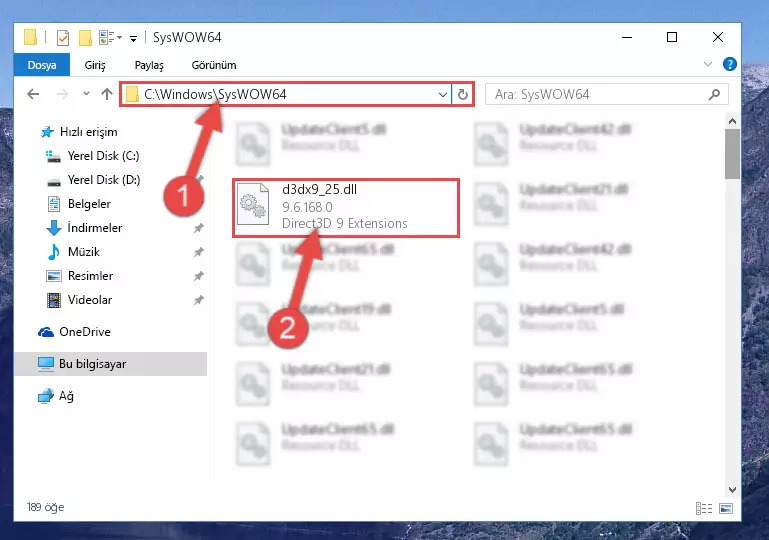This screenshot has width=769, height=540.
Task: Click the folder icon at title bar left
Action: pos(30,37)
